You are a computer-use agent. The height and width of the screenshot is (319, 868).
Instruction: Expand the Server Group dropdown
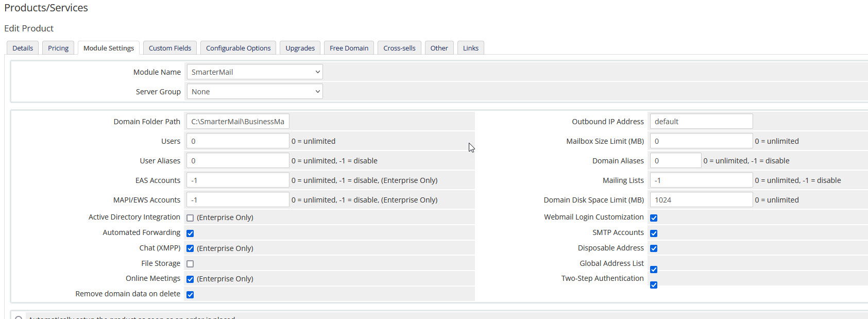254,92
